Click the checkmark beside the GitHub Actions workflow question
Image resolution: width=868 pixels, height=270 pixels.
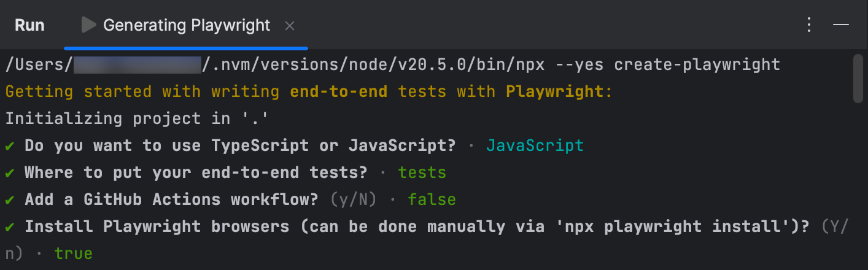10,200
